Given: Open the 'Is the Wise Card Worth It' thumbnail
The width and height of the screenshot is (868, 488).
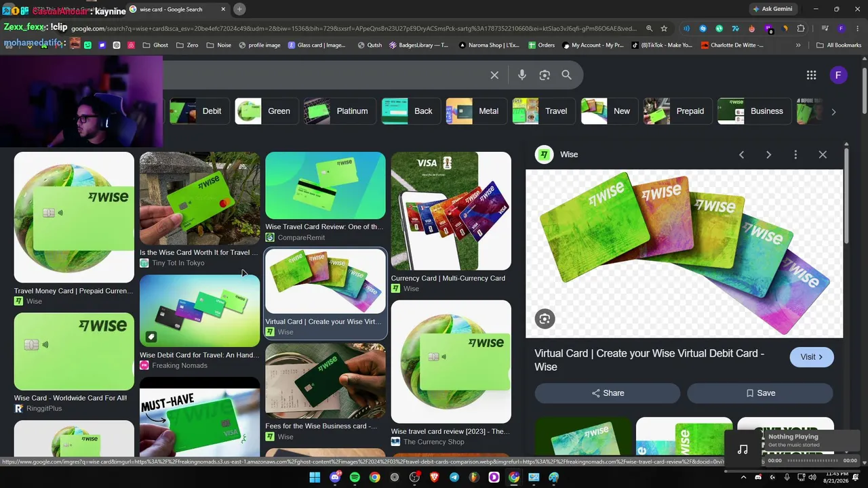Looking at the screenshot, I should pyautogui.click(x=199, y=198).
